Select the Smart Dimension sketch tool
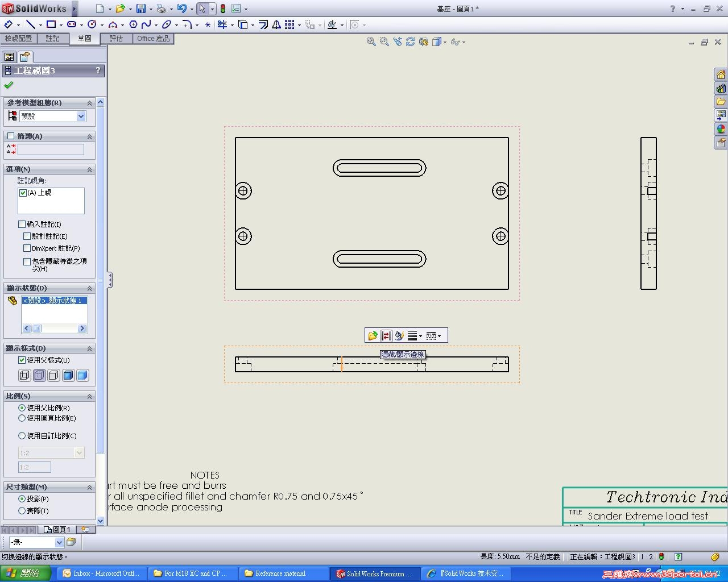This screenshot has width=728, height=582. (9, 24)
